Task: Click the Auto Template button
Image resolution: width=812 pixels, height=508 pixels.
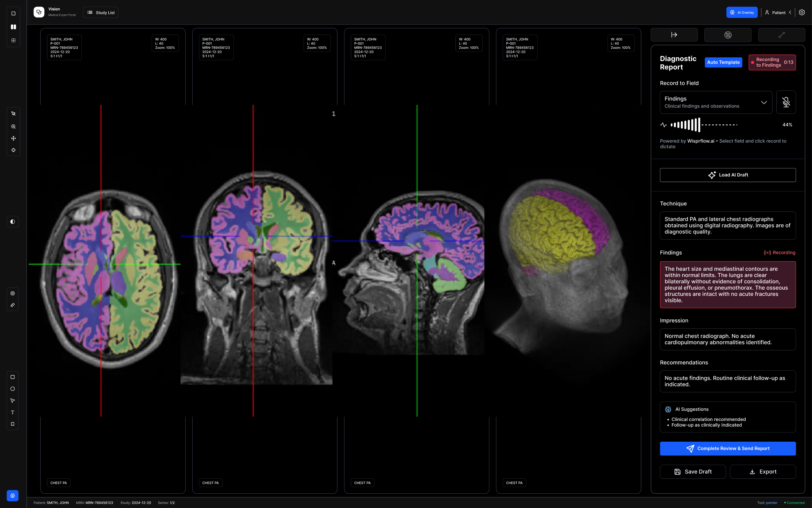Action: point(723,63)
